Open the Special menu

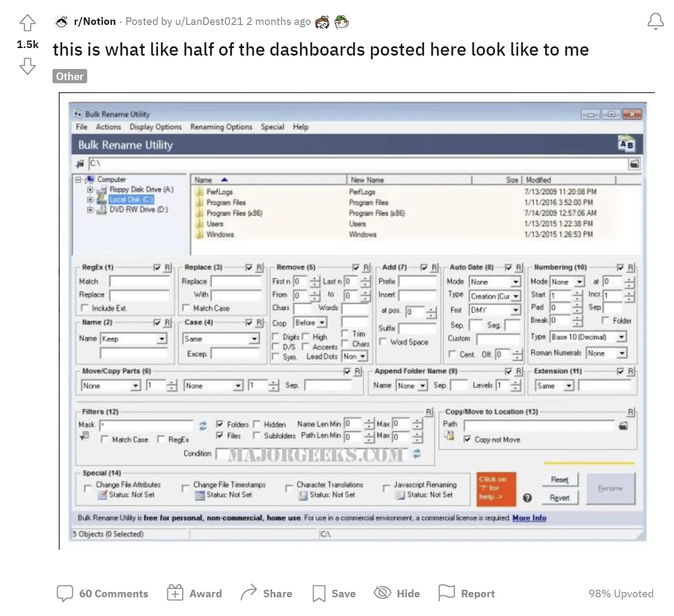click(272, 127)
